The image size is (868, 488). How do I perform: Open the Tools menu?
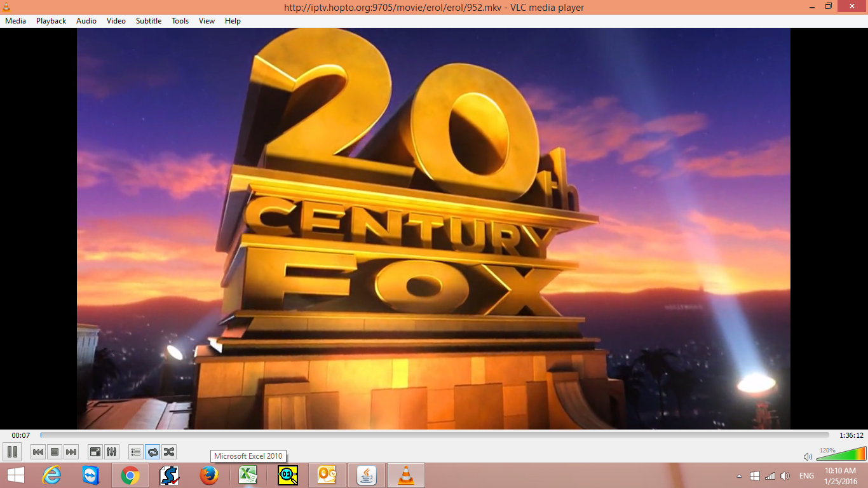(180, 21)
